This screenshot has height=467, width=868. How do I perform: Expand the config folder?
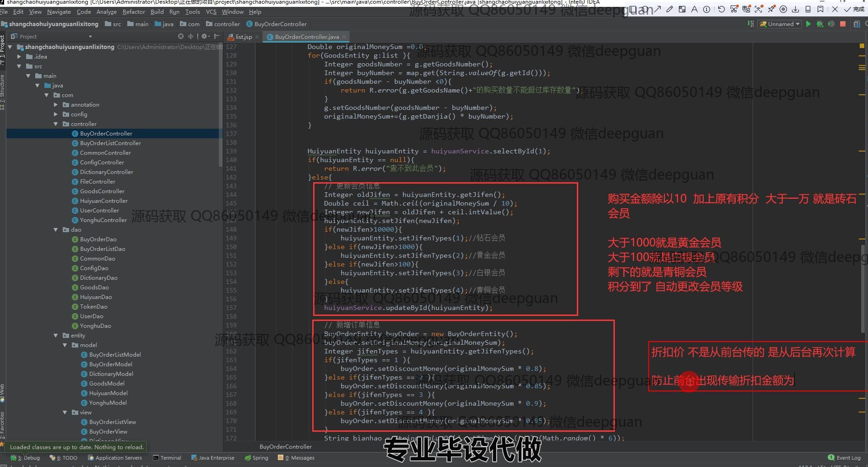coord(56,114)
